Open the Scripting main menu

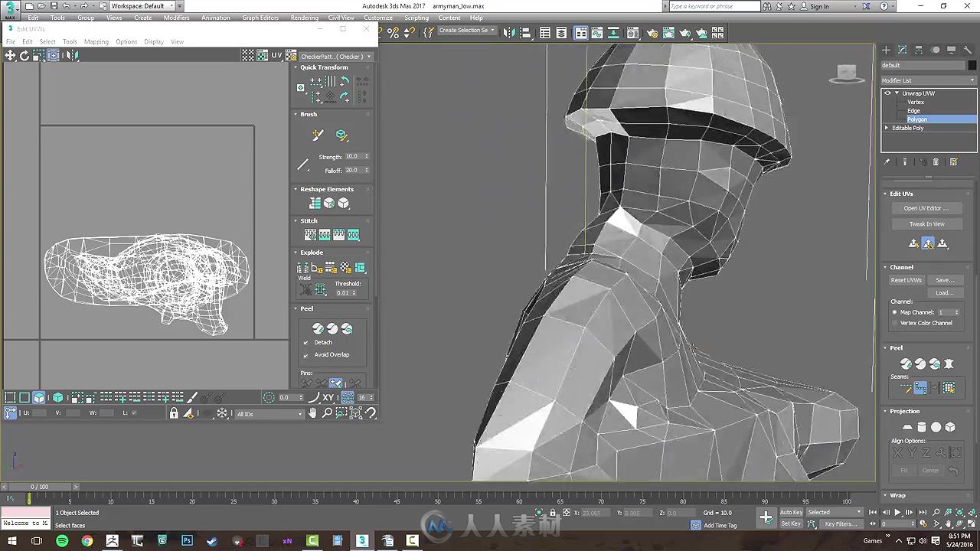(x=416, y=18)
